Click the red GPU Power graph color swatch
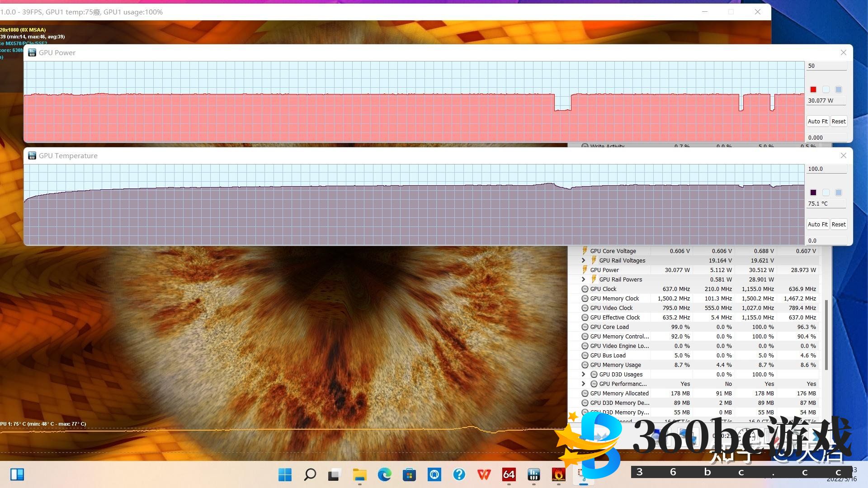The height and width of the screenshot is (488, 868). pyautogui.click(x=813, y=89)
